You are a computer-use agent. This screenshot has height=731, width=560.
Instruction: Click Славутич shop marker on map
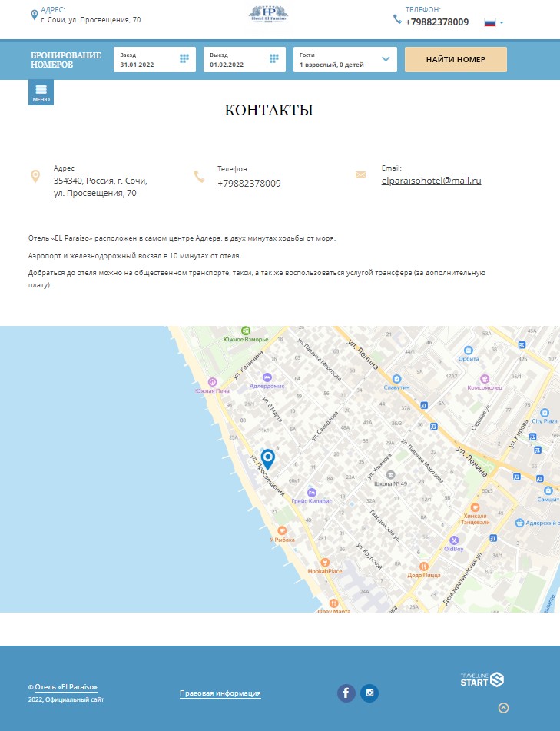pos(396,378)
